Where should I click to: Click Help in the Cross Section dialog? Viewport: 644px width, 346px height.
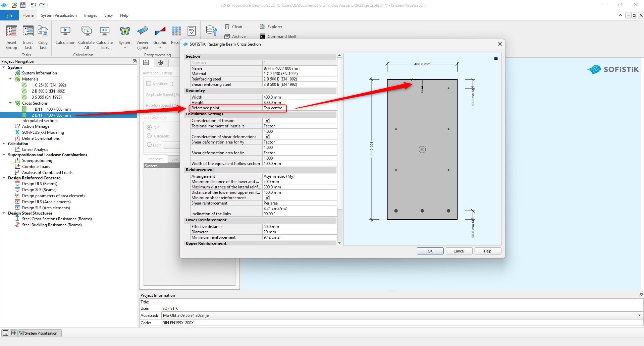(487, 251)
